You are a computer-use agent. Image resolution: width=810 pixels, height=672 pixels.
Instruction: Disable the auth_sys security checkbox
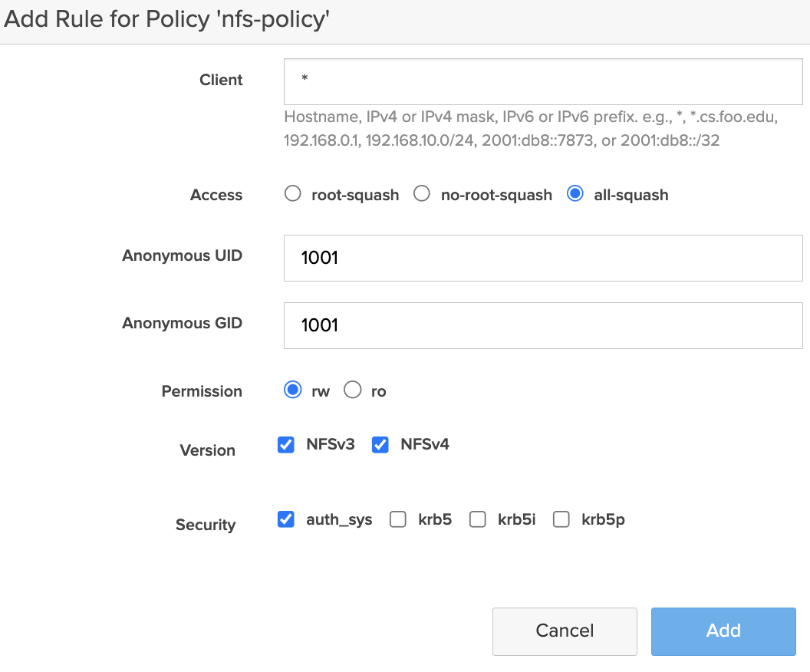pos(286,519)
